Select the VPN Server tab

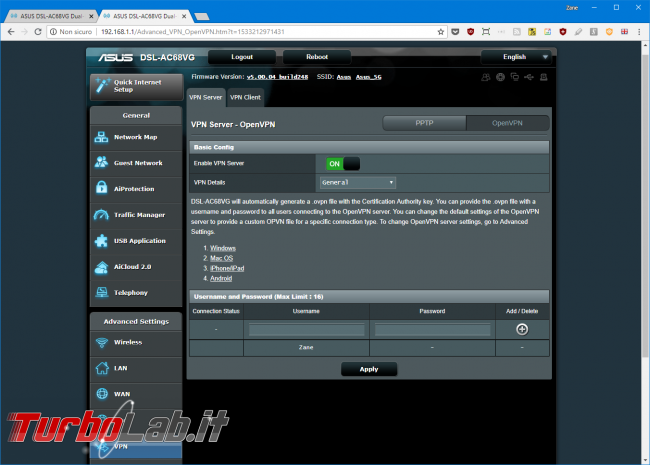pyautogui.click(x=206, y=98)
